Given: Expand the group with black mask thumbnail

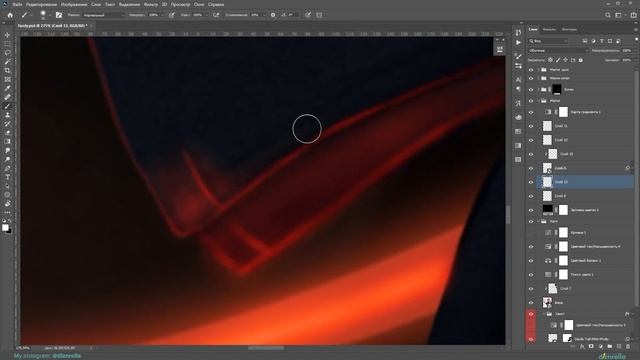Looking at the screenshot, I should coord(539,89).
